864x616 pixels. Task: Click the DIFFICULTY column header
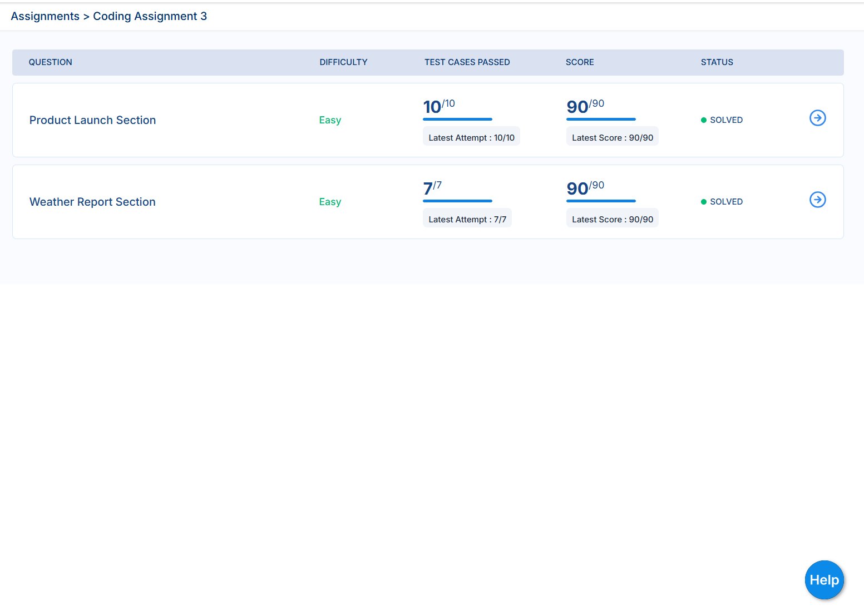(x=343, y=62)
